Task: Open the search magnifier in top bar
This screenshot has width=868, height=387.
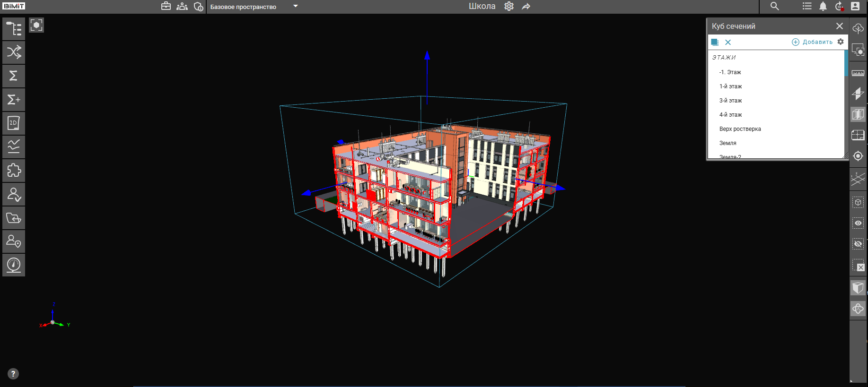Action: point(774,6)
